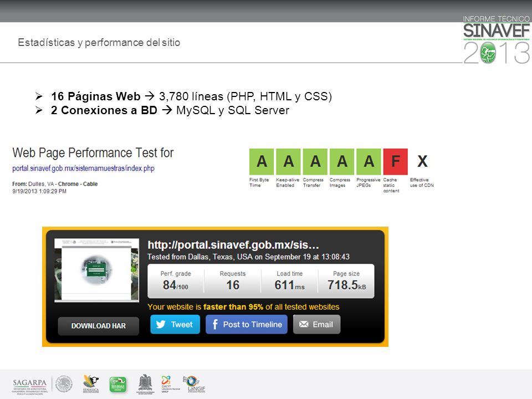Click the Perf. grade 84/100 value
This screenshot has height=399, width=532.
tap(176, 285)
